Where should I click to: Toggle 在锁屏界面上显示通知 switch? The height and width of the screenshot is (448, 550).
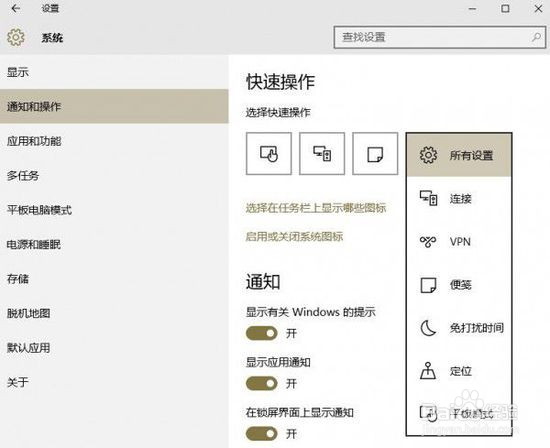(262, 434)
